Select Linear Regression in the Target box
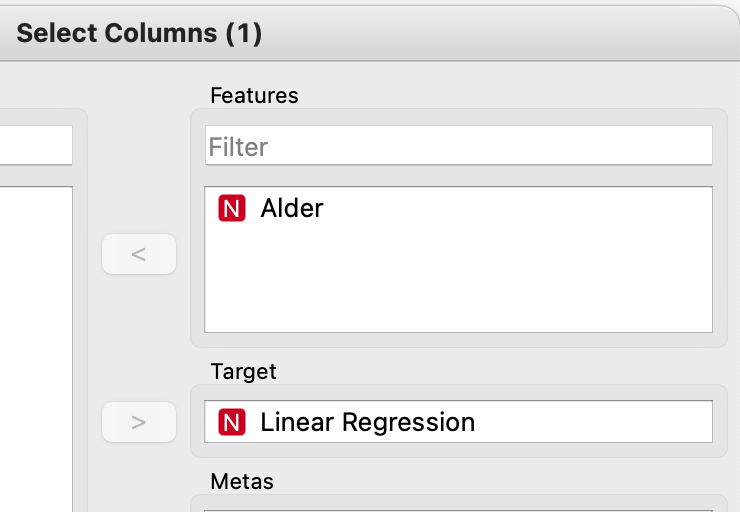740x512 pixels. tap(367, 423)
